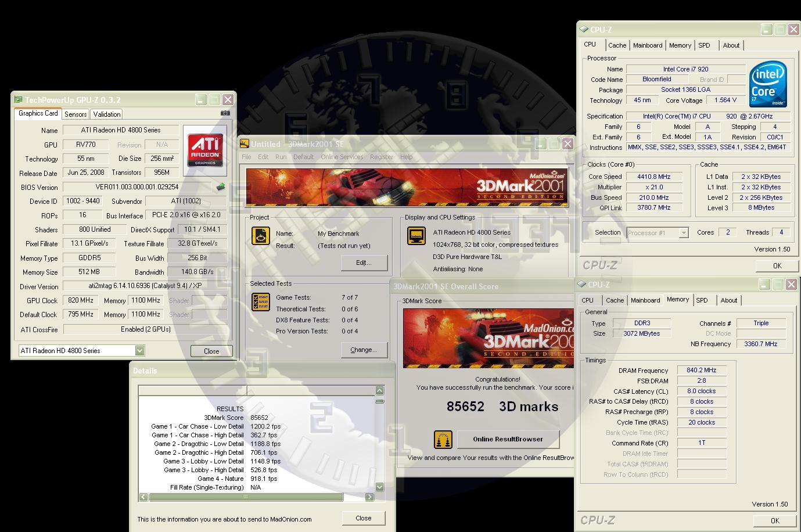Click the Project icon in 3DMark2001

click(x=260, y=236)
